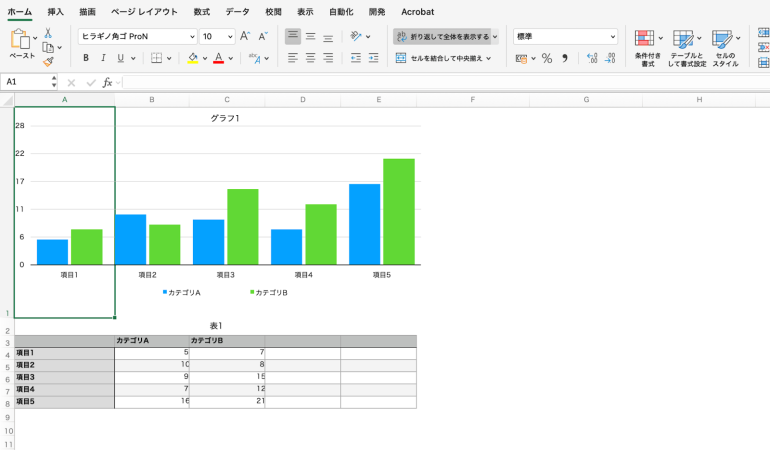
Task: Apply comma style format
Action: (565, 58)
